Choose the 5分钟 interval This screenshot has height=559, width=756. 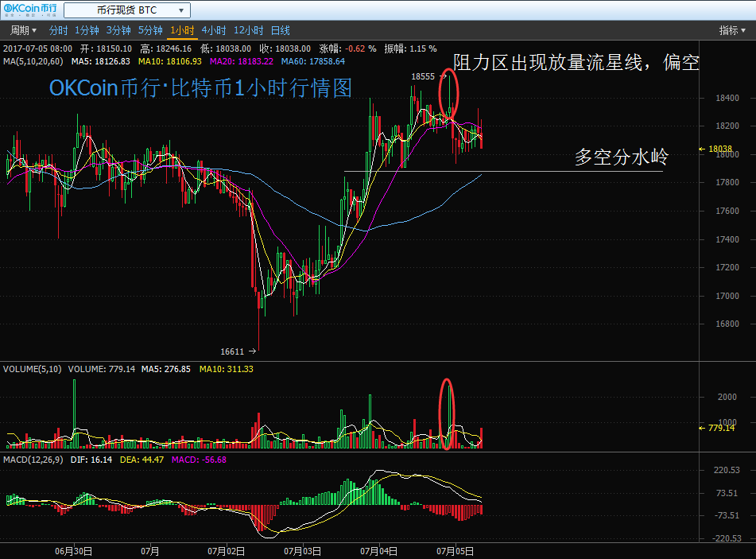coord(150,31)
